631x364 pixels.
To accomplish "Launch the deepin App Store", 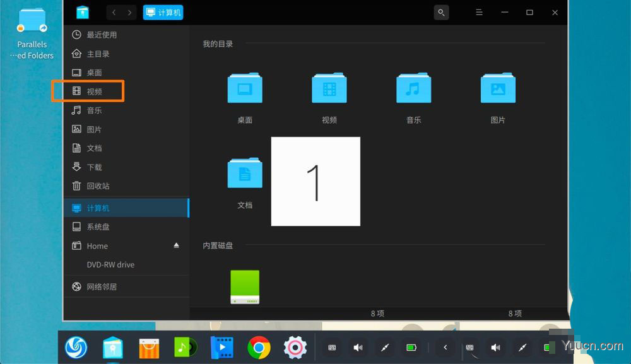I will click(149, 347).
